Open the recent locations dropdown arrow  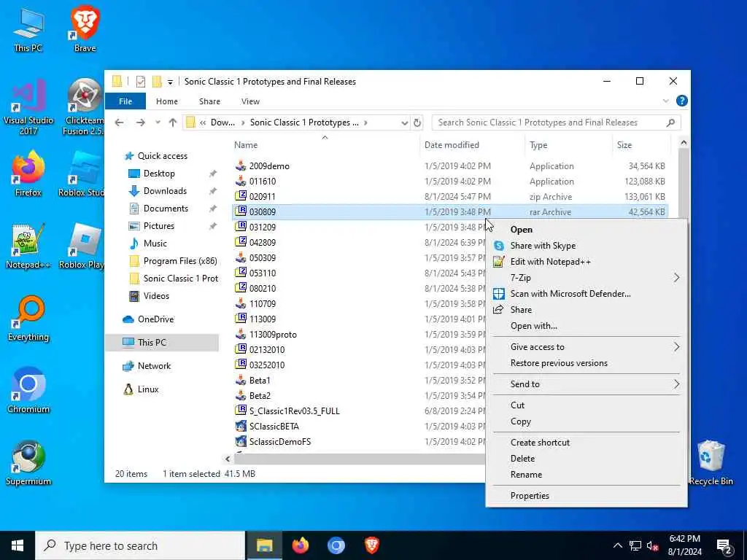(x=158, y=122)
